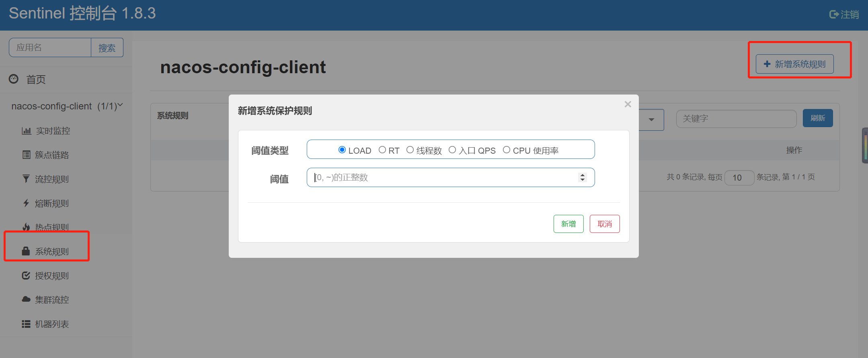Image resolution: width=868 pixels, height=358 pixels.
Task: Open the 系统规则 sidebar entry
Action: 52,251
